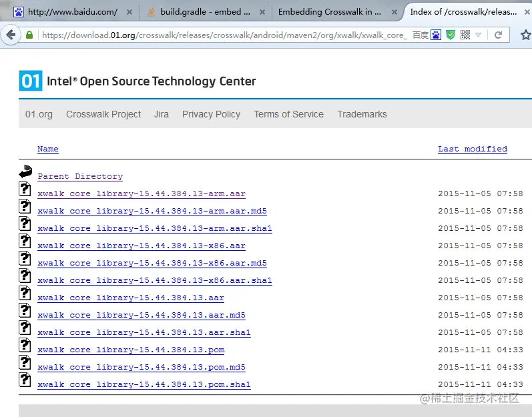This screenshot has height=417, width=532.
Task: Close the baidu.com tab
Action: tap(129, 12)
